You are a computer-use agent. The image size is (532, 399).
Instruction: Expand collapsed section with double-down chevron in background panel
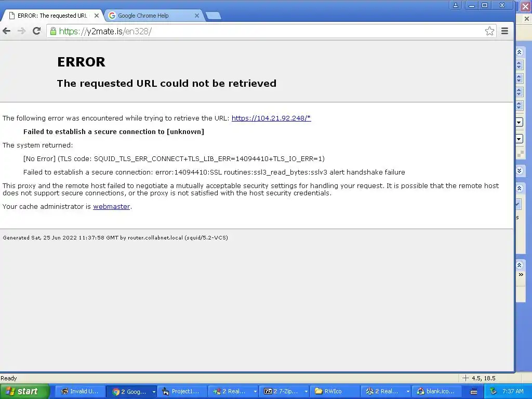click(519, 170)
